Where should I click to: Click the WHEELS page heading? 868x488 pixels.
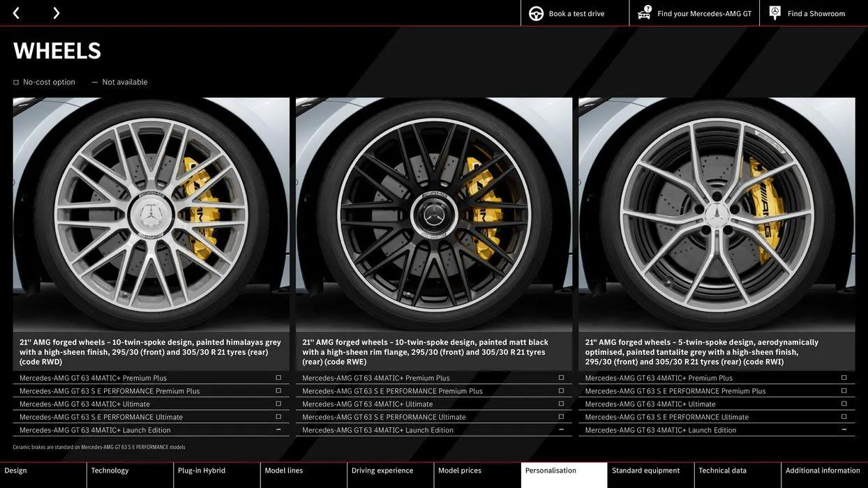click(57, 50)
